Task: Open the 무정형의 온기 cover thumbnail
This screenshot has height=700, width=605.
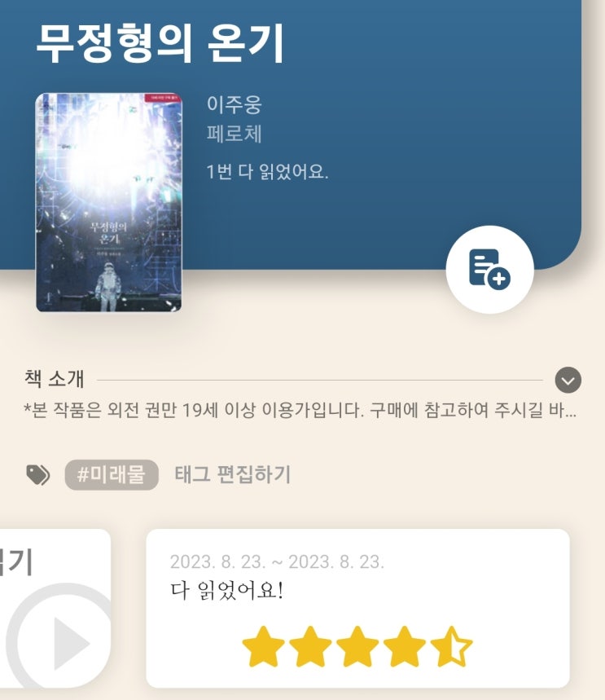Action: point(109,202)
